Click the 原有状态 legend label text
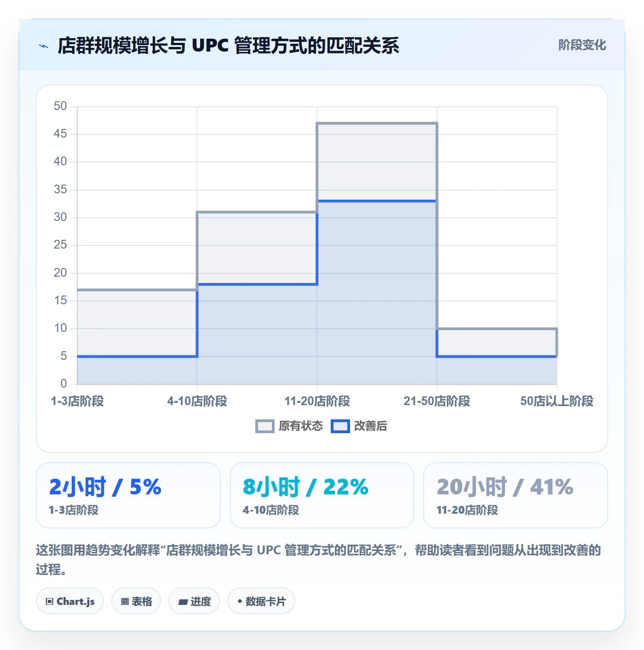Screen dimensions: 644x650 point(301,426)
